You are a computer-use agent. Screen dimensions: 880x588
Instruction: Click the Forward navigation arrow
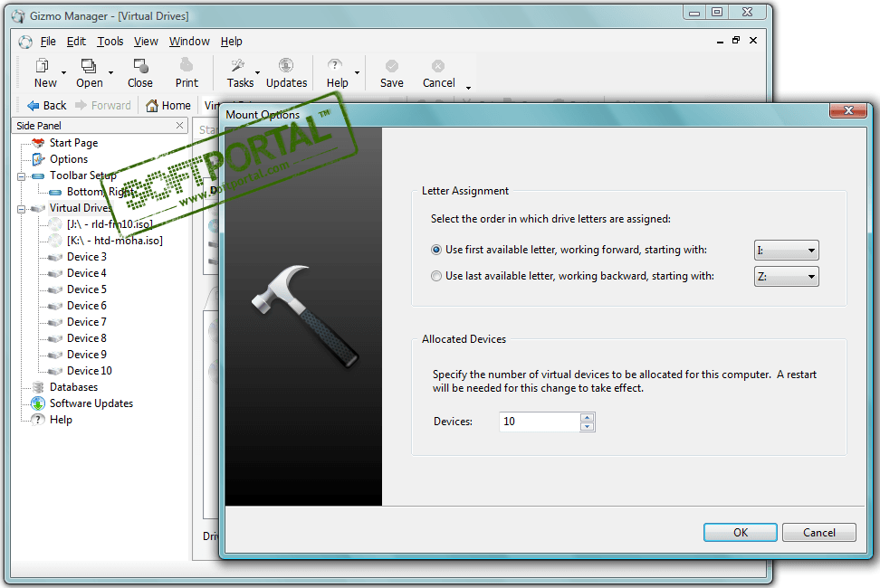point(103,105)
